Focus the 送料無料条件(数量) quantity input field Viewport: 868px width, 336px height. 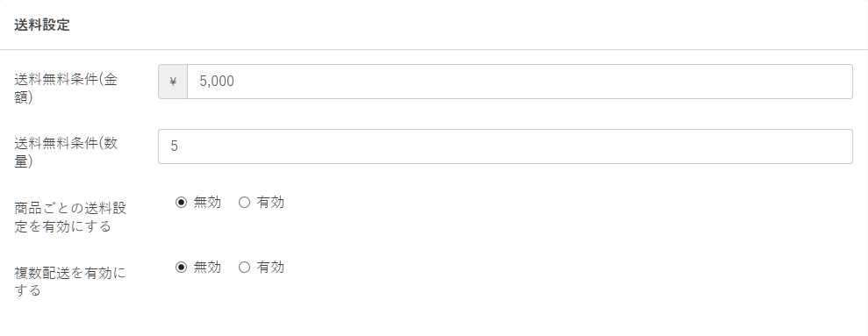[506, 147]
